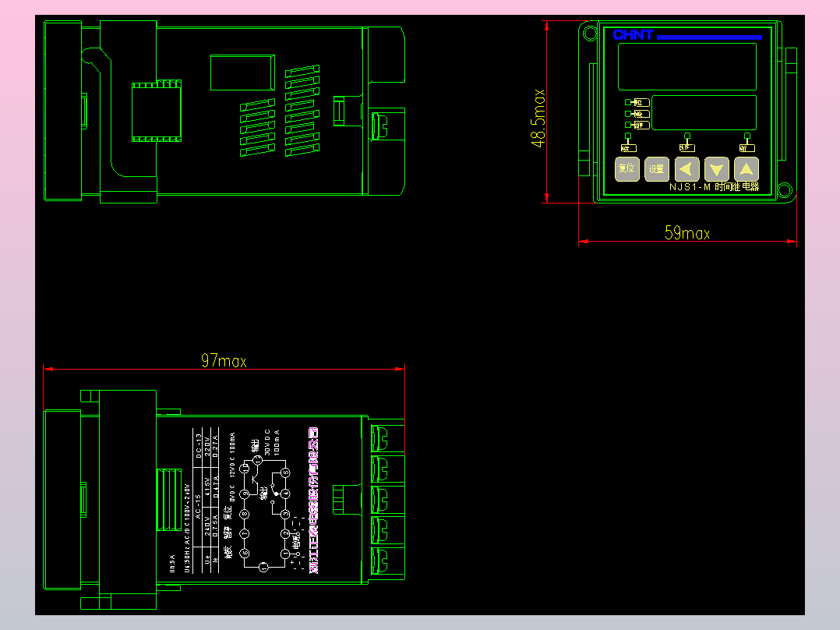Image resolution: width=840 pixels, height=630 pixels.
Task: Click terminal circle 5 in wiring diagram
Action: (x=285, y=472)
